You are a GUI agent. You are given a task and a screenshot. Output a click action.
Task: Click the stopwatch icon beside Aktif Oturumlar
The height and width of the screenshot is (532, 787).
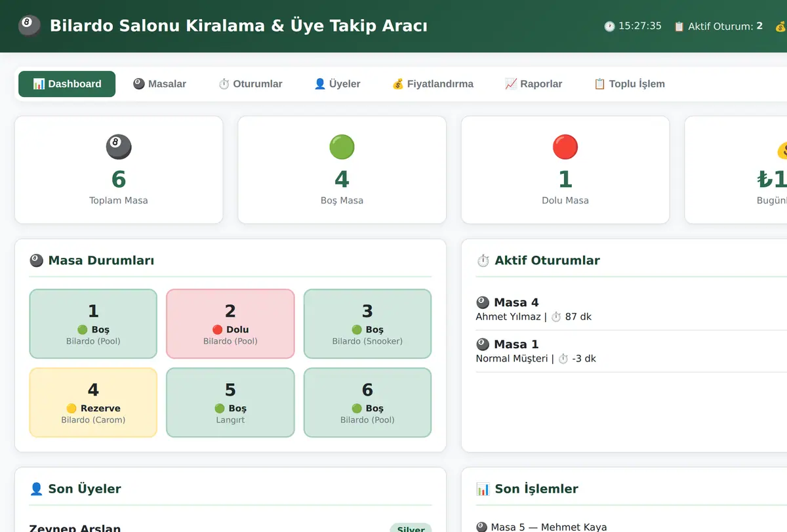click(x=483, y=260)
